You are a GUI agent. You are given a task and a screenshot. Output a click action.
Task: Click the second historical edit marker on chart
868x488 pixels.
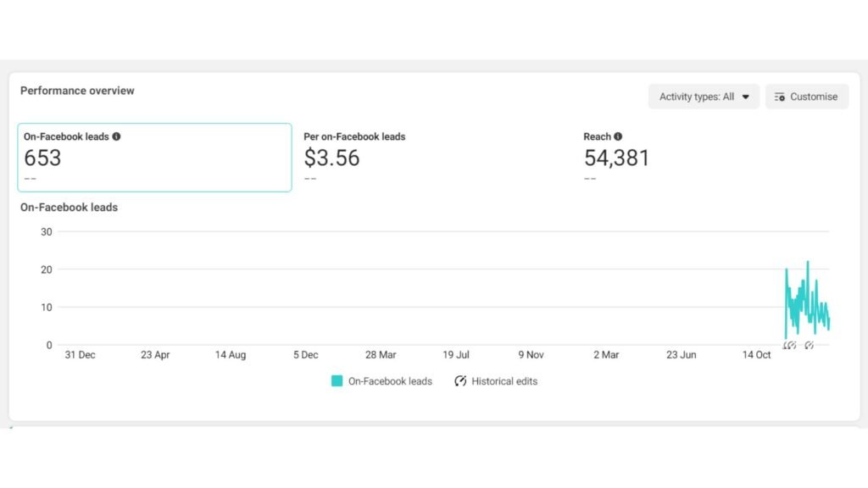pyautogui.click(x=810, y=345)
